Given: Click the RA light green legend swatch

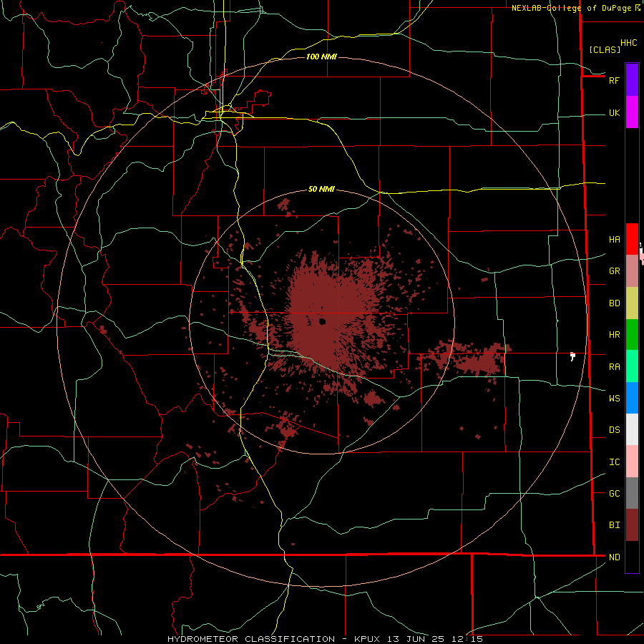Looking at the screenshot, I should click(x=632, y=366).
